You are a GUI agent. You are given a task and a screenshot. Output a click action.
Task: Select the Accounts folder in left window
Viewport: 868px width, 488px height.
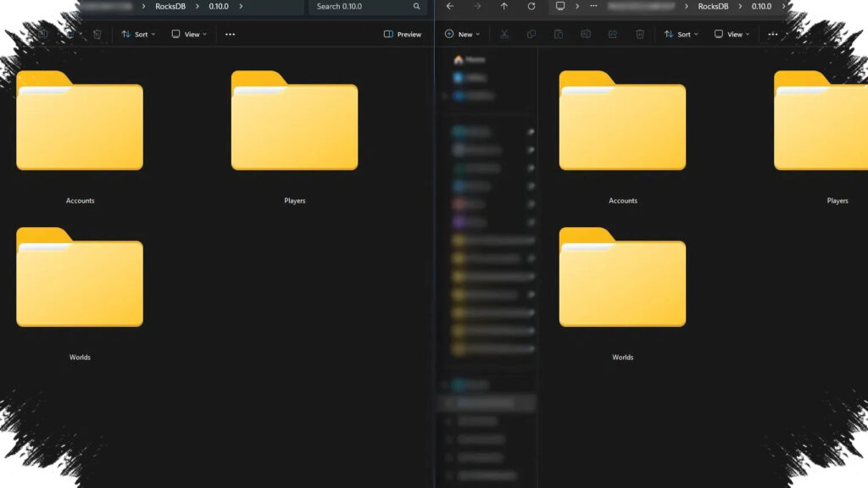80,137
